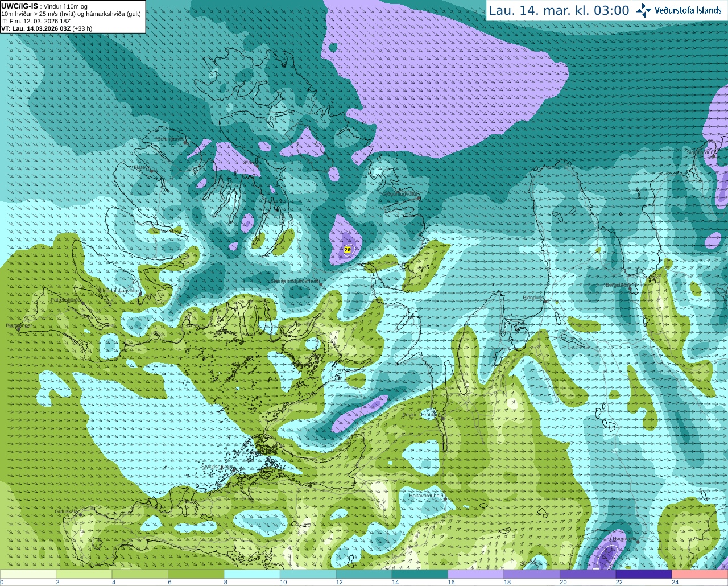The image size is (728, 586).
Task: Click the Bolungarvík station dot
Action: coord(186,143)
